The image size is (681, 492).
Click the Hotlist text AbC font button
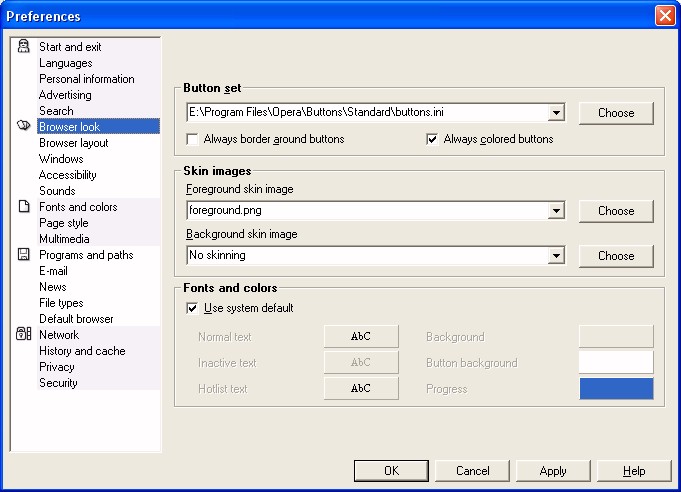click(x=361, y=388)
